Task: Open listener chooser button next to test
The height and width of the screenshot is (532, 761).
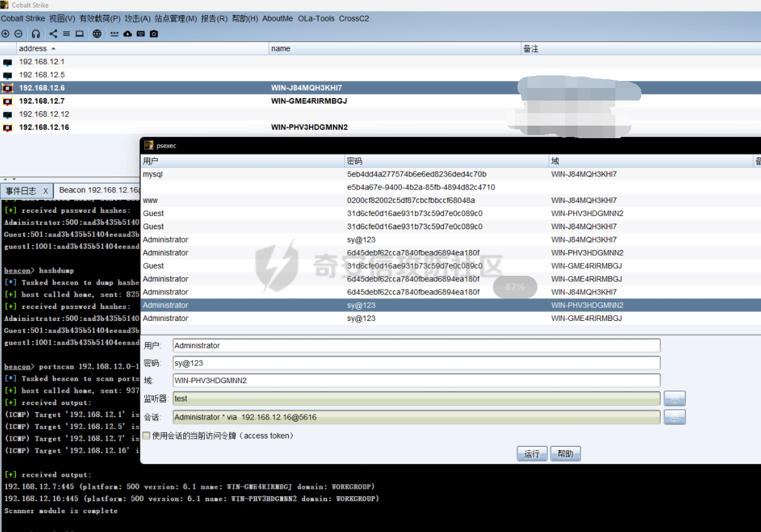Action: coord(674,399)
